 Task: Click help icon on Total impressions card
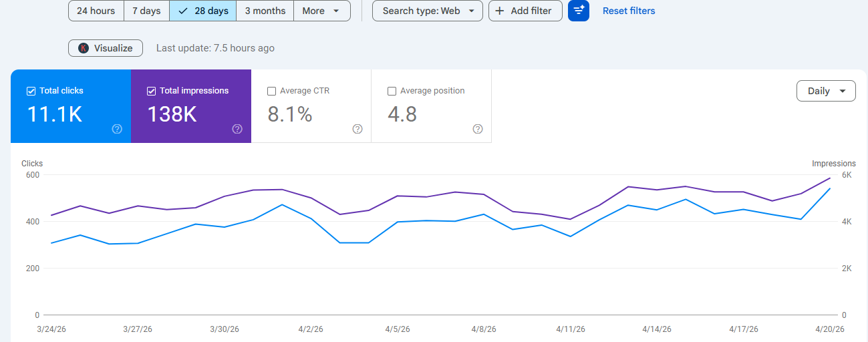click(237, 129)
